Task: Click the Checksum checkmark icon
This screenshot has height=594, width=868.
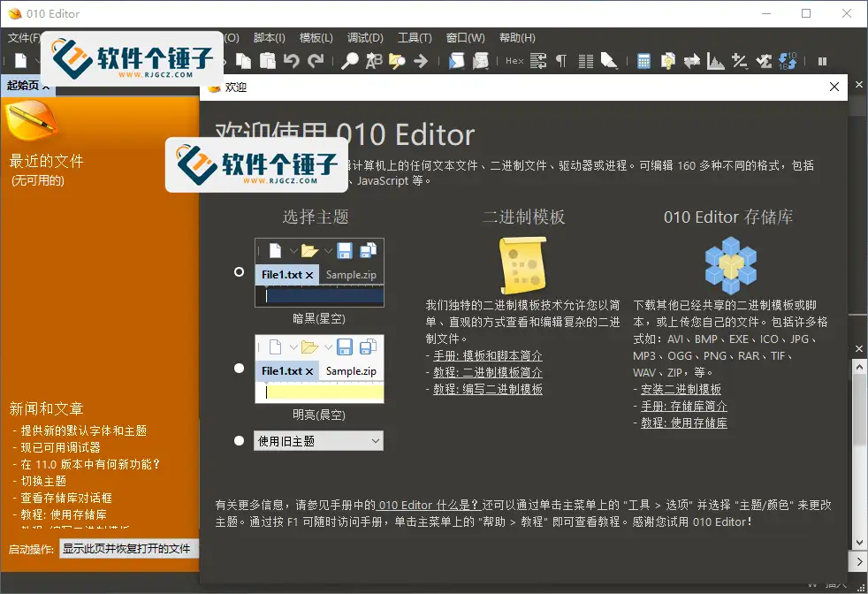Action: [764, 61]
